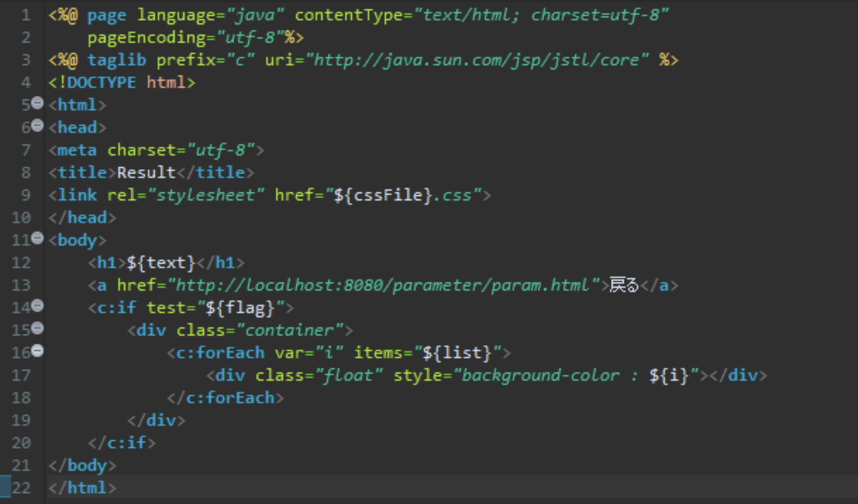Click the closing div tag on line 19
858x504 pixels.
pos(156,420)
